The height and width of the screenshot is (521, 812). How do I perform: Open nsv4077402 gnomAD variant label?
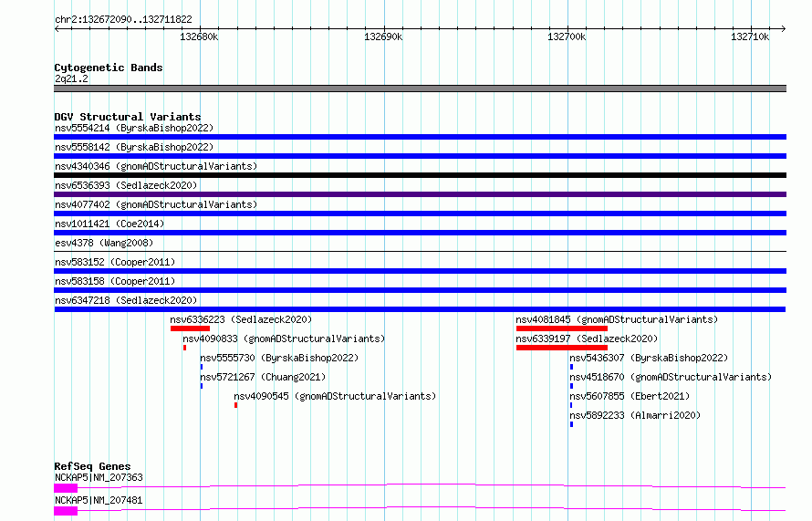(x=156, y=204)
